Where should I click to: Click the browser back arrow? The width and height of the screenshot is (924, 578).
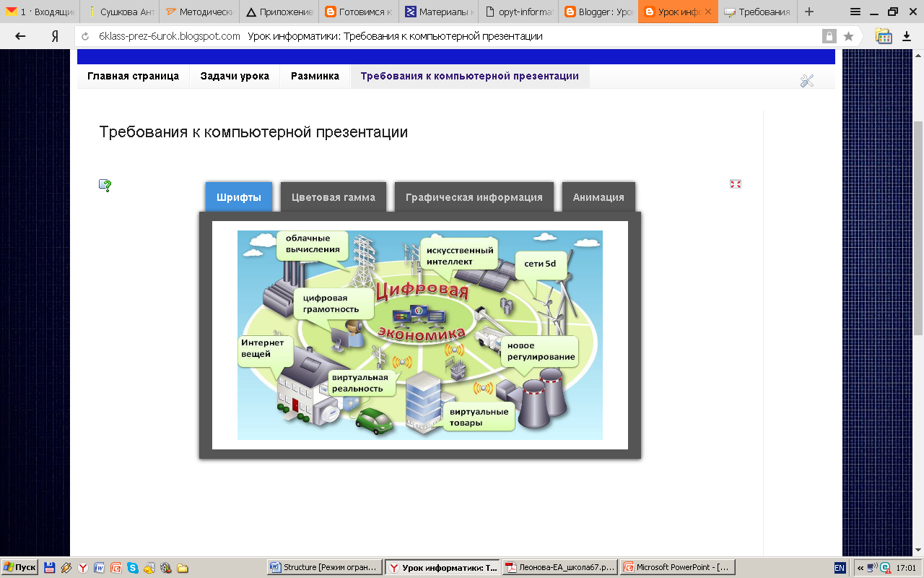(x=20, y=36)
